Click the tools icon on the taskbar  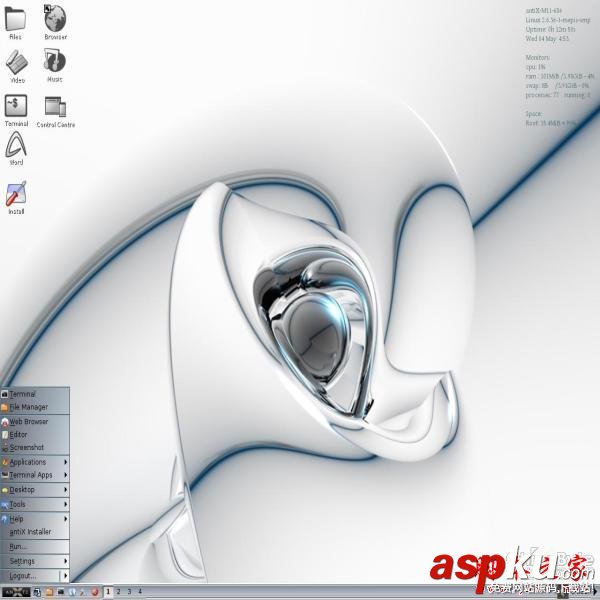click(x=82, y=592)
